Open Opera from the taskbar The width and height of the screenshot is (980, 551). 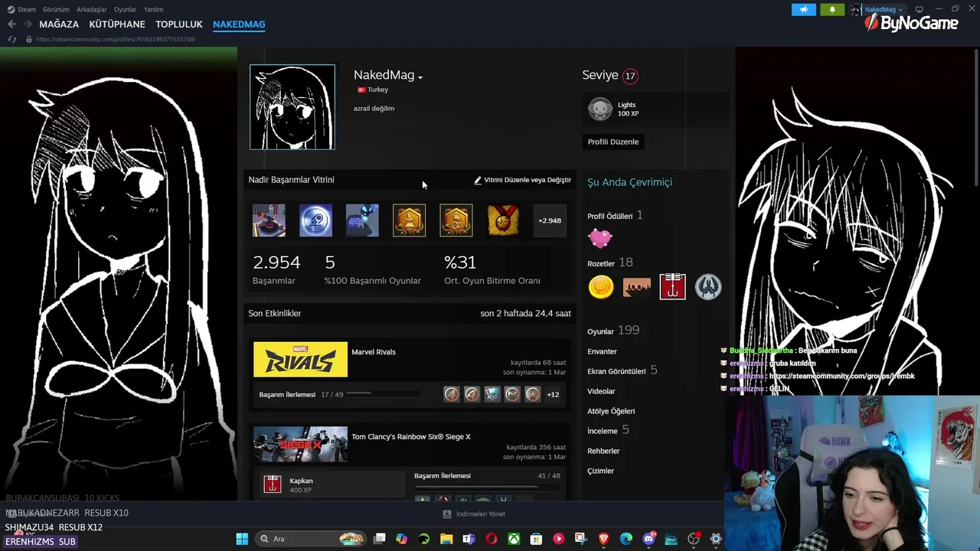click(492, 539)
